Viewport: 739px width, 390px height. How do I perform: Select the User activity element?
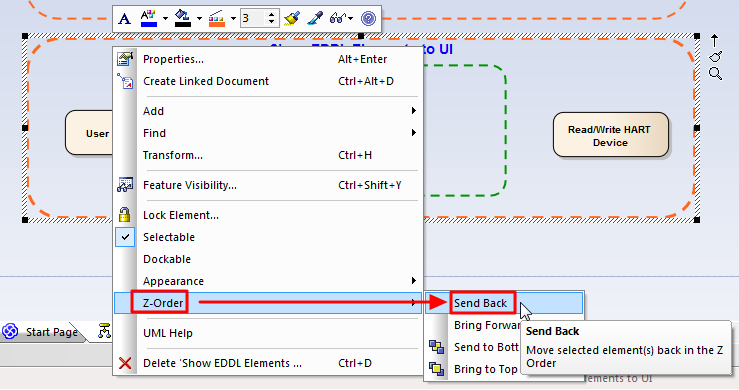point(90,133)
